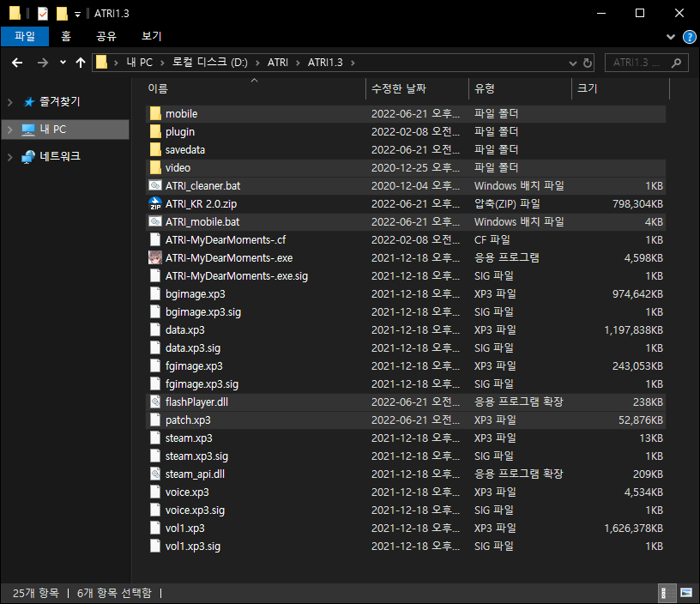Click the search magnifier icon
700x604 pixels.
click(x=677, y=63)
